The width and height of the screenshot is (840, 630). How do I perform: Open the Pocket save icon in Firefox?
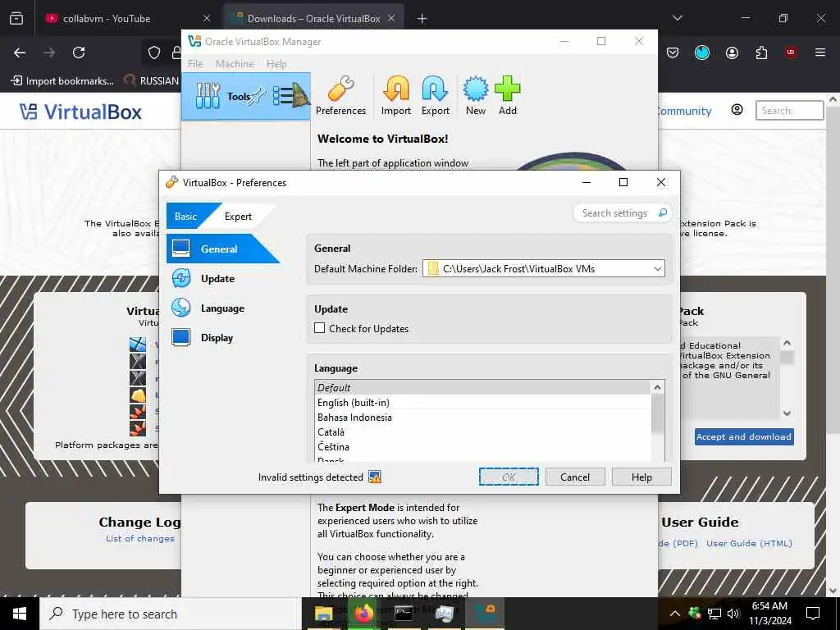click(x=673, y=52)
